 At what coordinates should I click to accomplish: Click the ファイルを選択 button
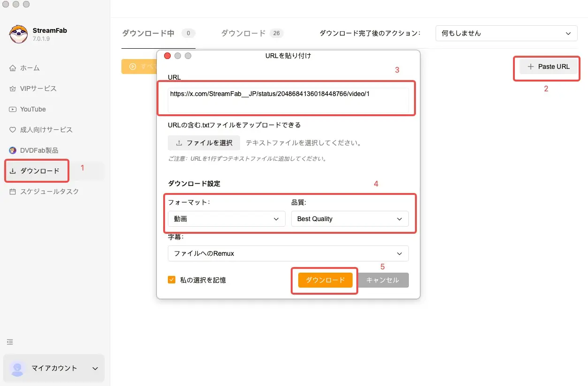[204, 143]
